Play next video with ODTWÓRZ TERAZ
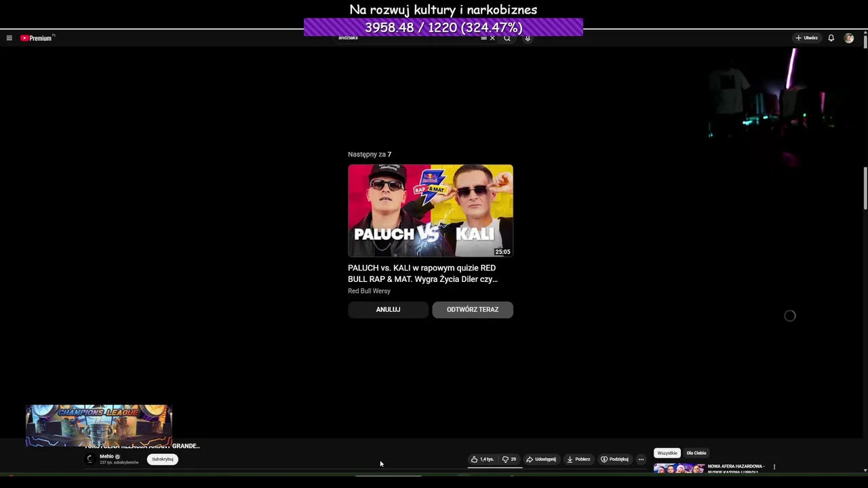This screenshot has height=488, width=868. [x=473, y=310]
